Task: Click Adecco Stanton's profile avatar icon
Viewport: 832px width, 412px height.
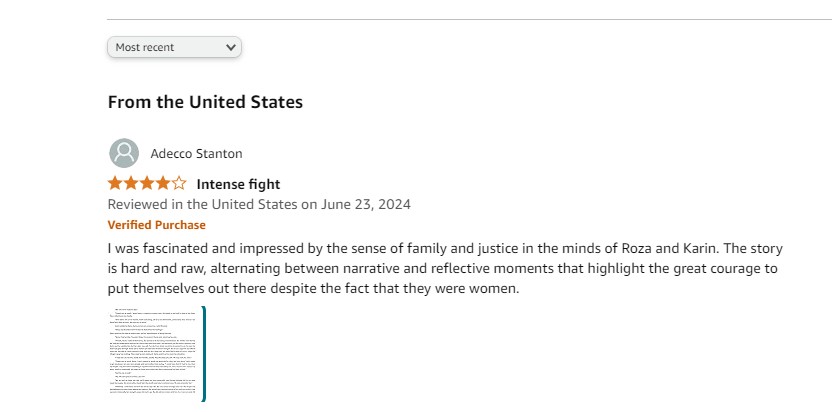Action: 123,153
